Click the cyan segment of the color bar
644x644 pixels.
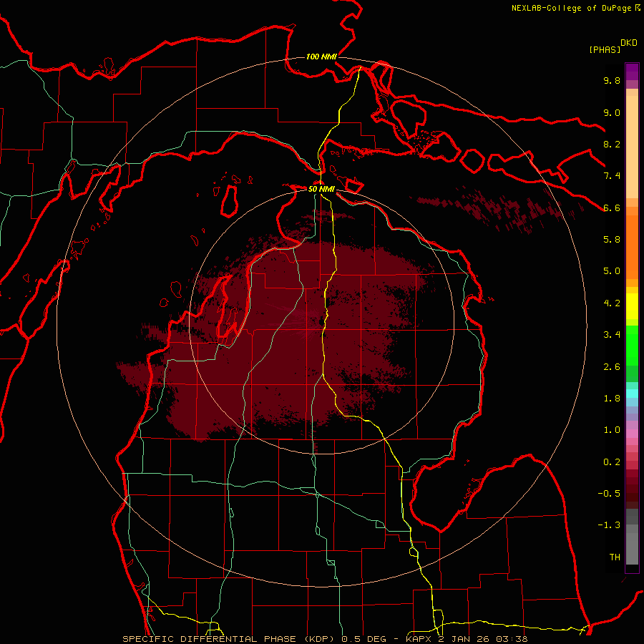tap(632, 394)
